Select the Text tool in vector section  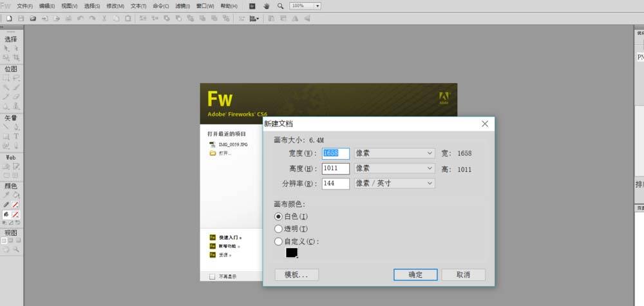click(16, 137)
